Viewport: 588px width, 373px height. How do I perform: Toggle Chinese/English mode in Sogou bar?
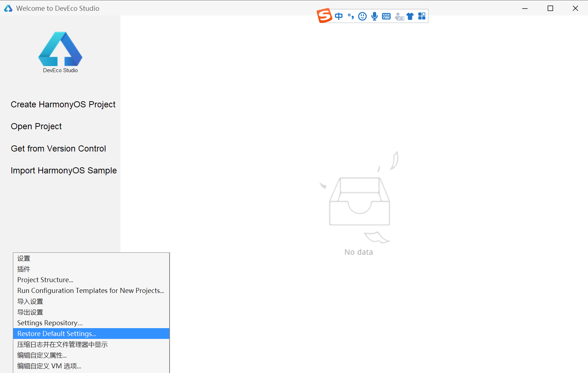[x=339, y=16]
